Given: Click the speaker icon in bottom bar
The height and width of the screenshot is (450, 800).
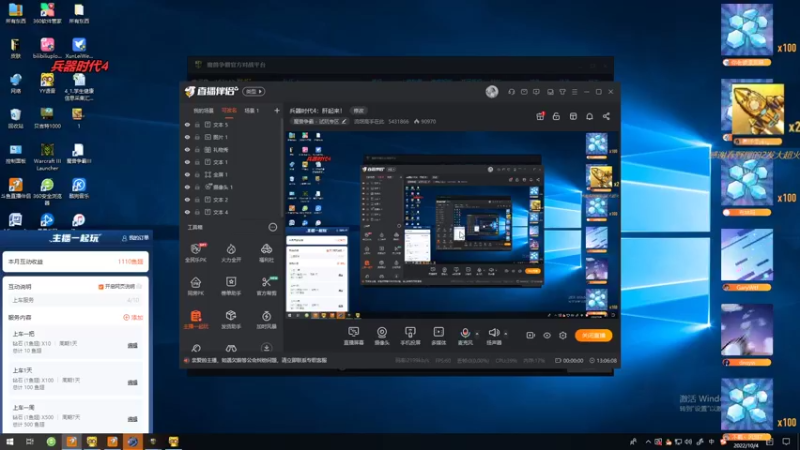Looking at the screenshot, I should click(493, 333).
